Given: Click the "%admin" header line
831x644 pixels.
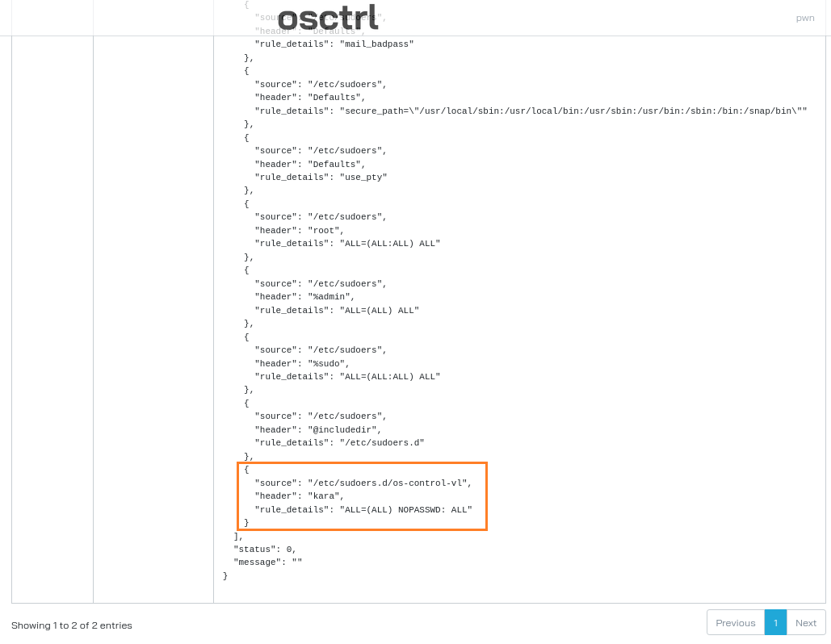Looking at the screenshot, I should [304, 297].
